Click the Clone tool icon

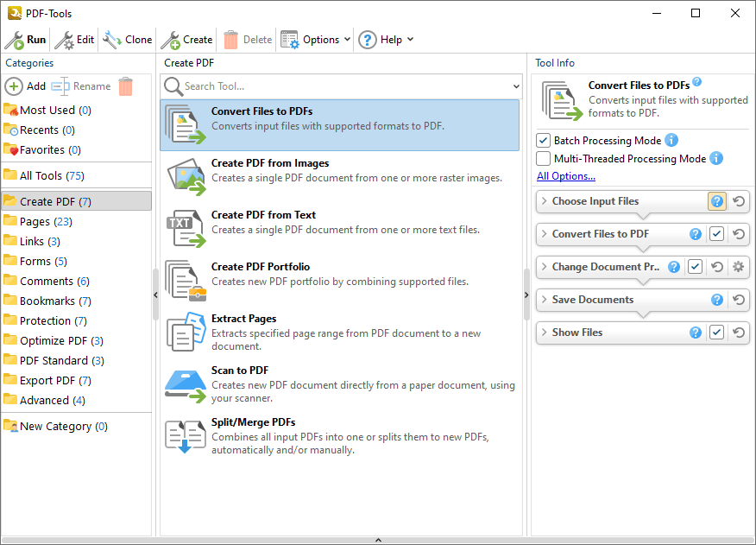click(x=112, y=40)
